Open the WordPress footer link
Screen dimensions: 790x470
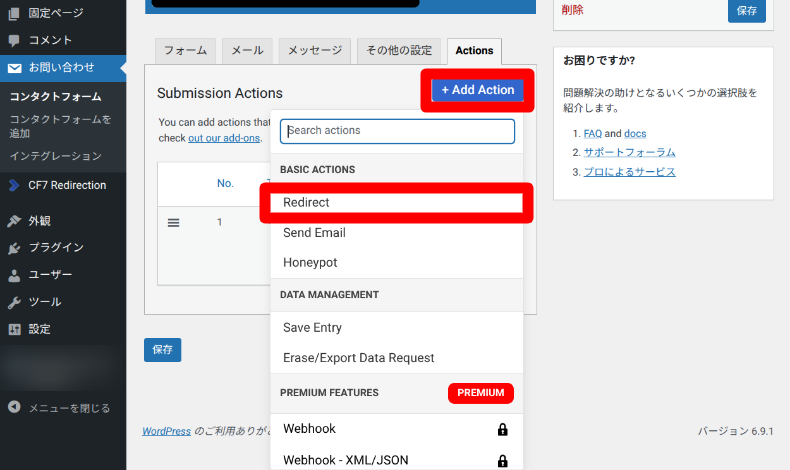click(x=166, y=431)
